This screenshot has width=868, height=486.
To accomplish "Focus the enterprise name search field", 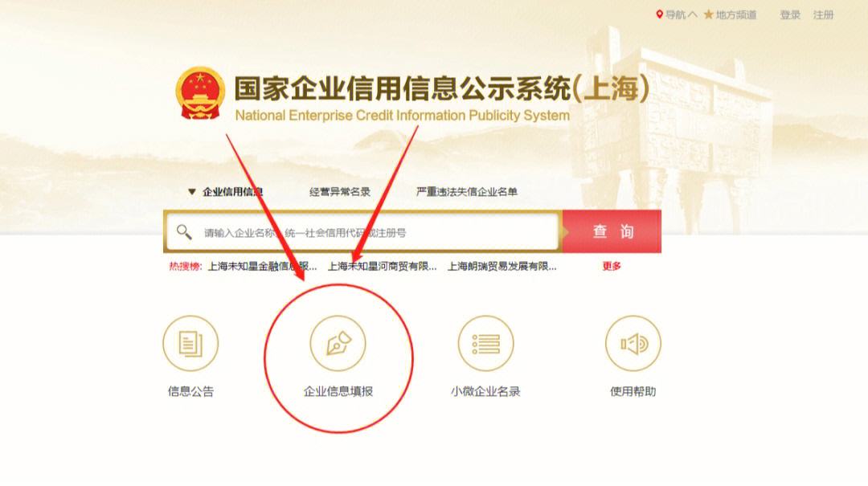I will point(362,232).
